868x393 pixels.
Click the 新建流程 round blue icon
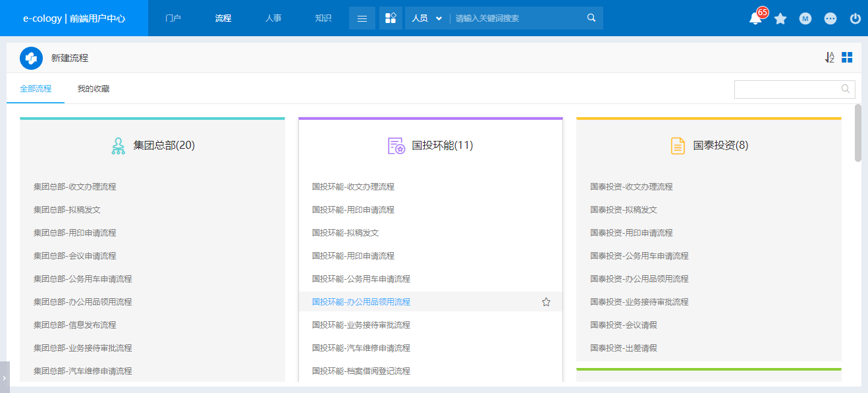(x=31, y=58)
